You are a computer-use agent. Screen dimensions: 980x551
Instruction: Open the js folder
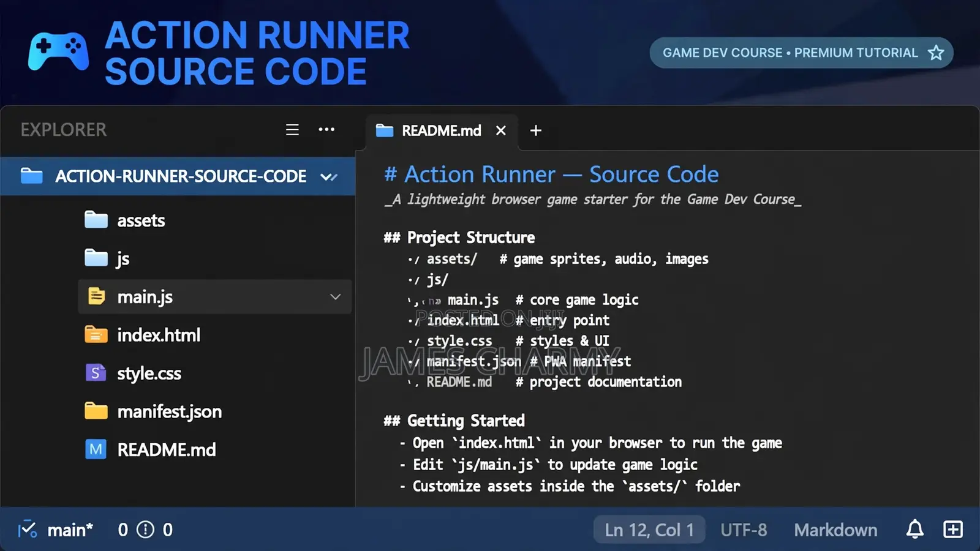pos(123,259)
